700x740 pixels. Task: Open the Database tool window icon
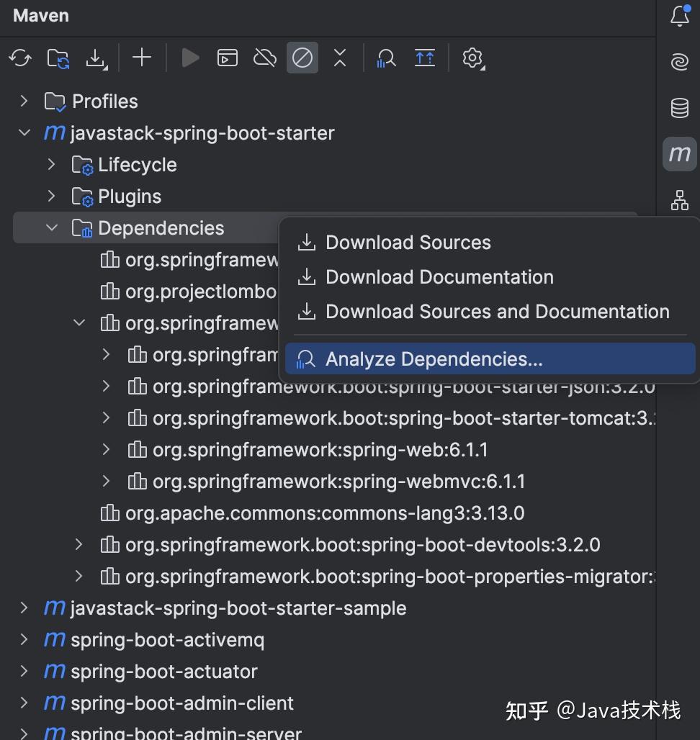pos(679,108)
